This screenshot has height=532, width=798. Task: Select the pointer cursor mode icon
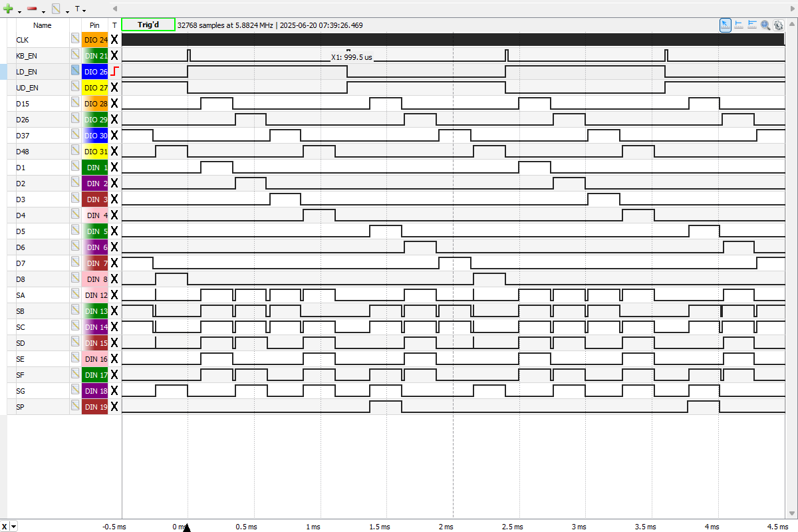coord(726,25)
